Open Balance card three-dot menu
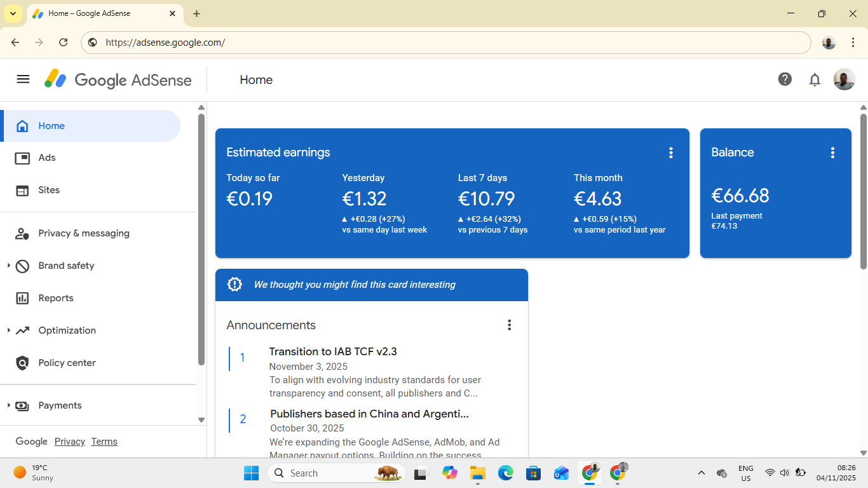Screen dimensions: 868x488 click(832, 152)
